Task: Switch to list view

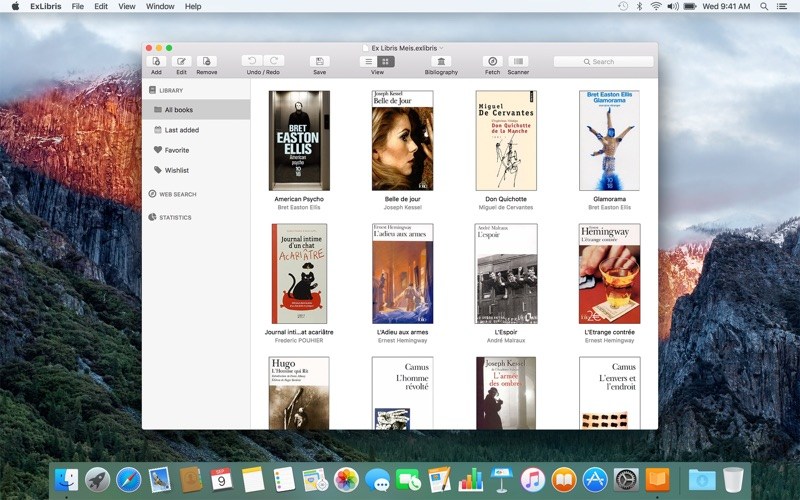Action: [x=368, y=61]
